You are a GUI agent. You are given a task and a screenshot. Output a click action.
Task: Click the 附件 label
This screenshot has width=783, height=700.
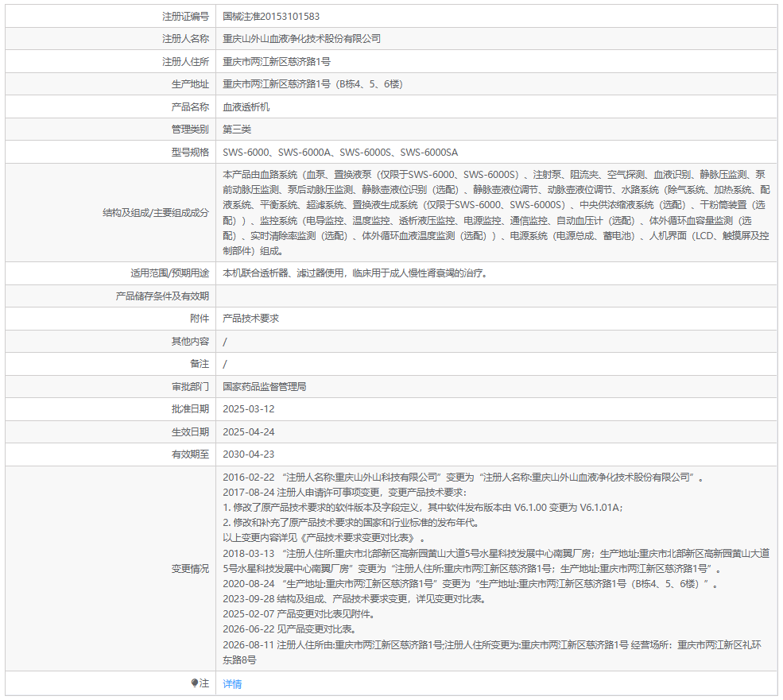tap(200, 319)
